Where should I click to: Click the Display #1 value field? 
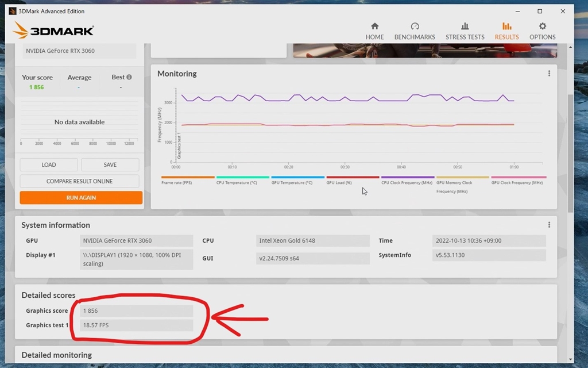136,259
